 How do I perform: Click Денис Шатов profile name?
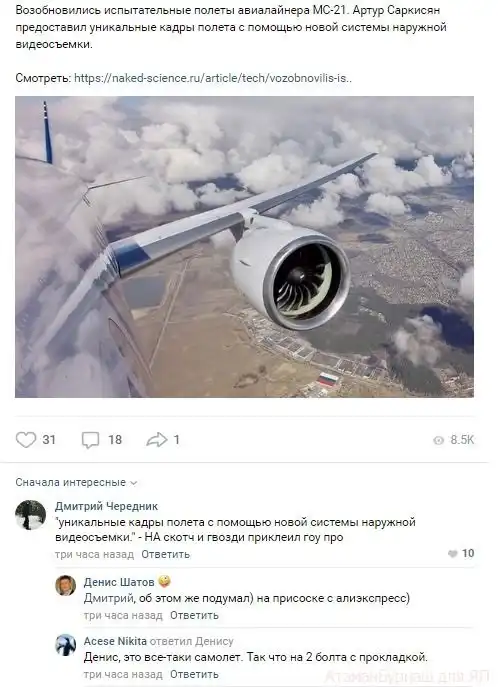point(119,582)
